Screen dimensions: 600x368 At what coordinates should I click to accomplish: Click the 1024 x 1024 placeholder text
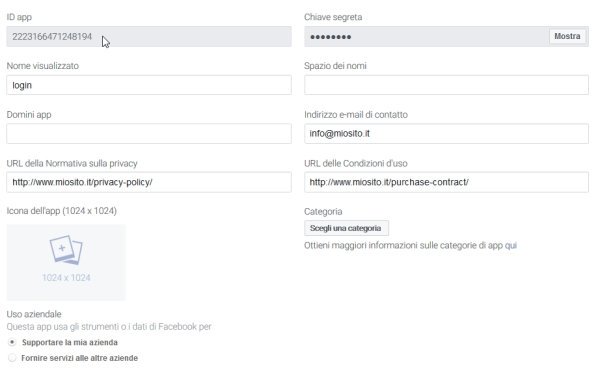coord(66,278)
